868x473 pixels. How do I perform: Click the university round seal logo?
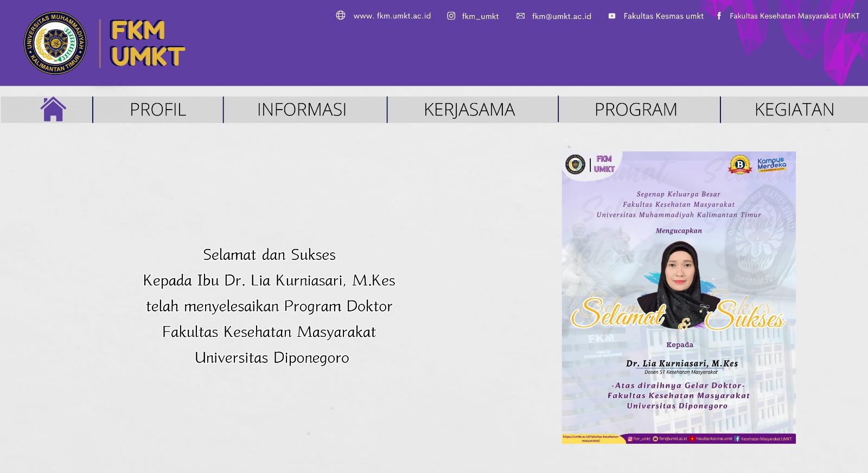pos(55,43)
